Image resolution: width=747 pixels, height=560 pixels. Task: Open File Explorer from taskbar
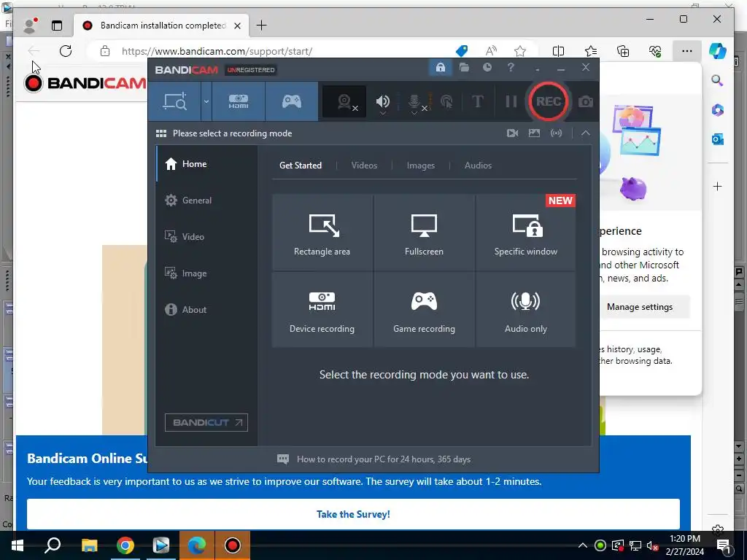pos(89,545)
